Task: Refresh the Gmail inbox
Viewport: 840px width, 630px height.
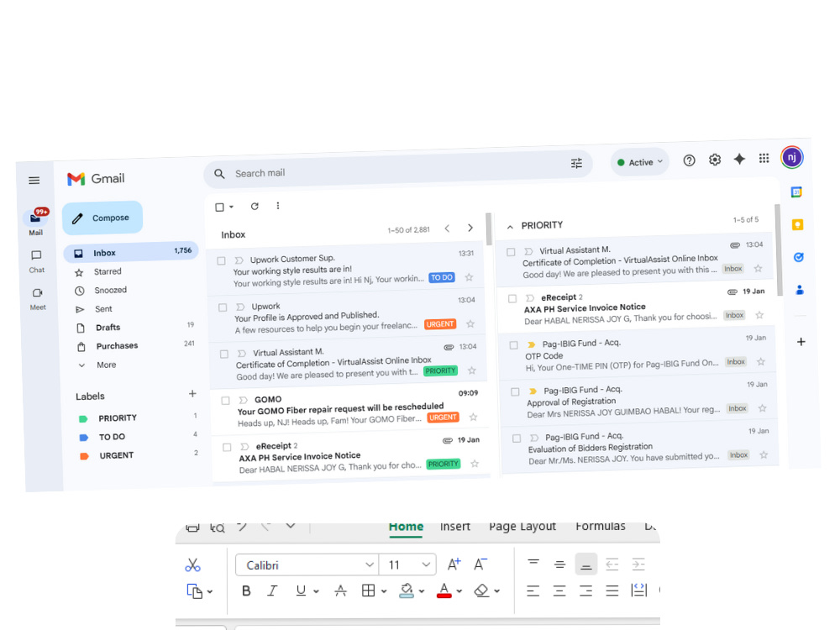Action: click(x=255, y=207)
